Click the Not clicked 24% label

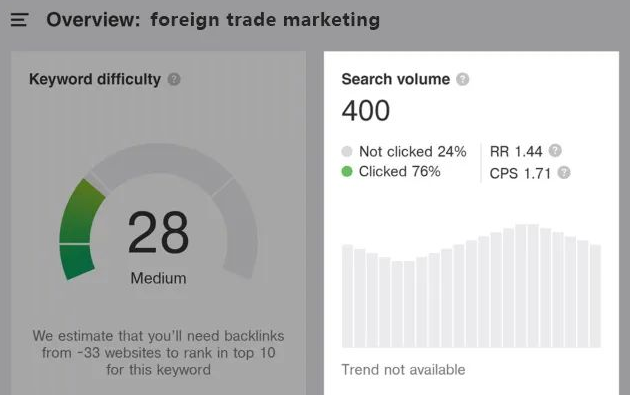[x=413, y=151]
